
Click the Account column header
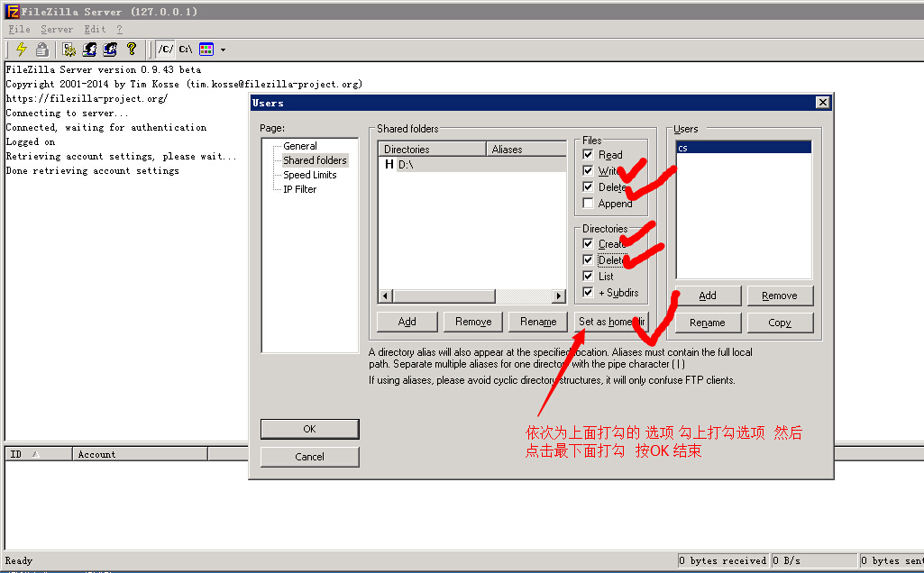pos(140,454)
